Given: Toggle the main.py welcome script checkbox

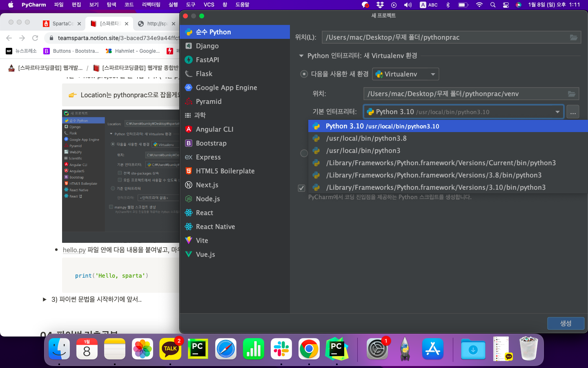Looking at the screenshot, I should coord(301,188).
